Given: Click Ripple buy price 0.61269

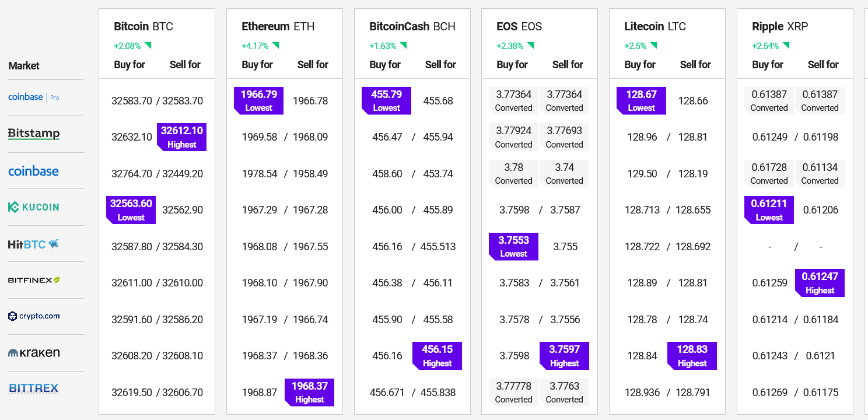Looking at the screenshot, I should point(770,393).
